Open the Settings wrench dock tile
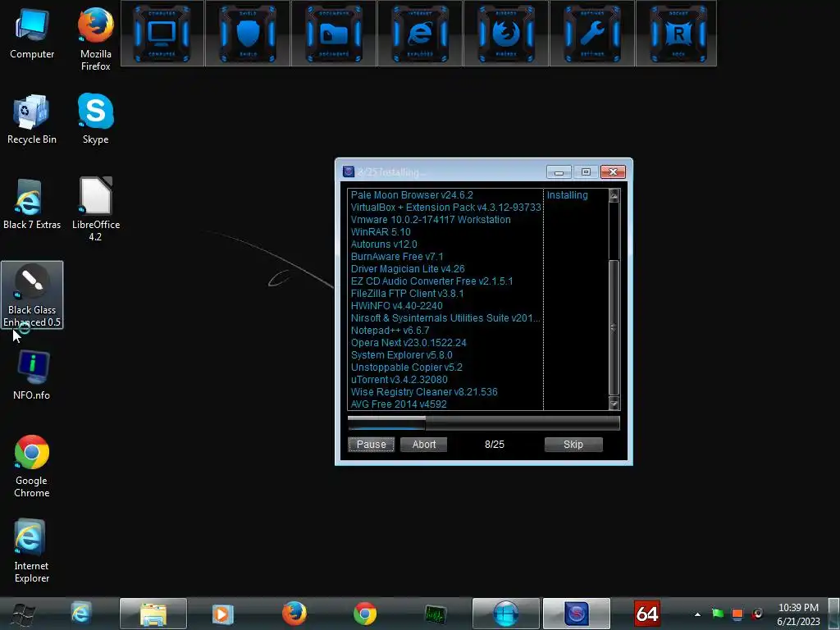The height and width of the screenshot is (630, 840). point(592,33)
